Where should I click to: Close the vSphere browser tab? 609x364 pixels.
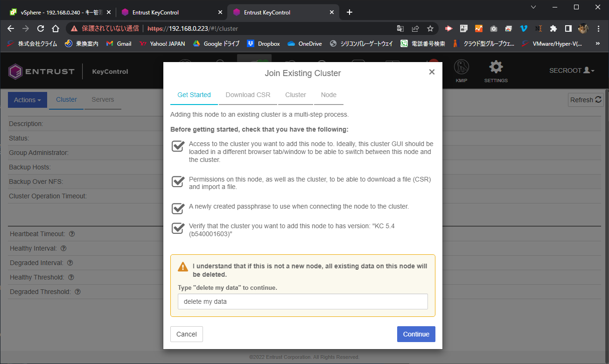[109, 12]
